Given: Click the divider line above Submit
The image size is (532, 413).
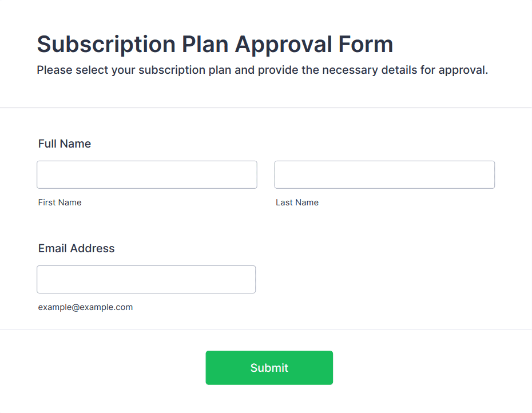Looking at the screenshot, I should [266, 329].
